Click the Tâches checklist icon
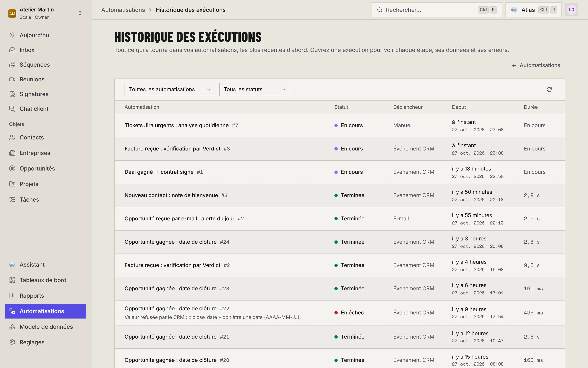This screenshot has height=368, width=588. click(x=12, y=200)
